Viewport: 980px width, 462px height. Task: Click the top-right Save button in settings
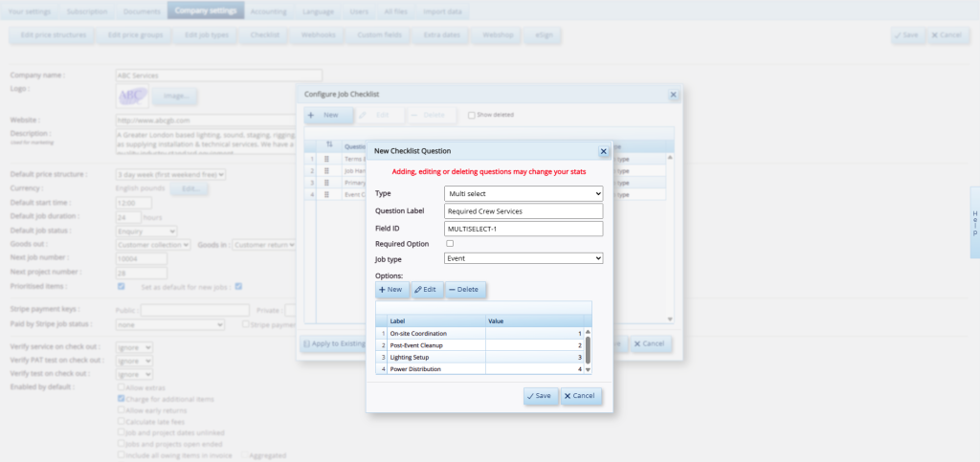pyautogui.click(x=908, y=35)
